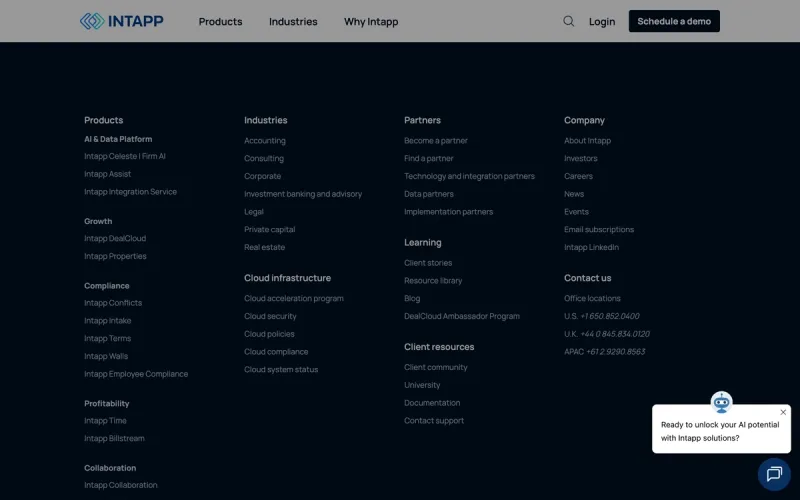
Task: Open Real estate link
Action: tap(264, 247)
